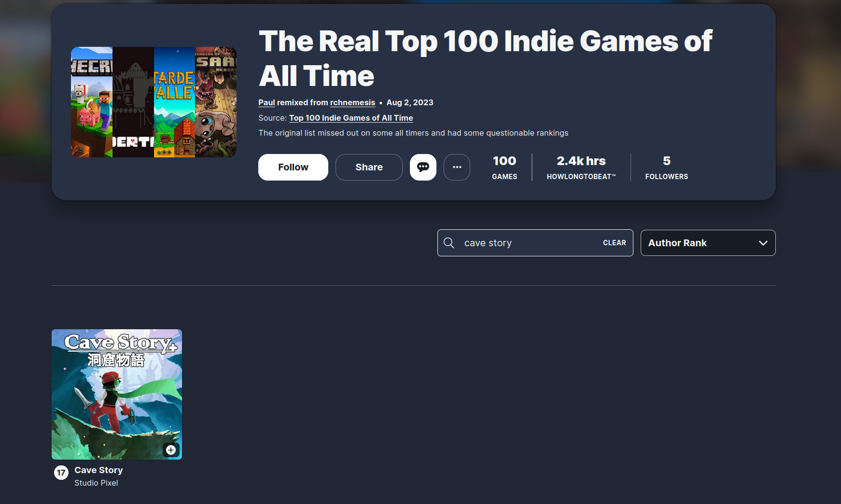Visit Paul's profile link

pos(266,102)
